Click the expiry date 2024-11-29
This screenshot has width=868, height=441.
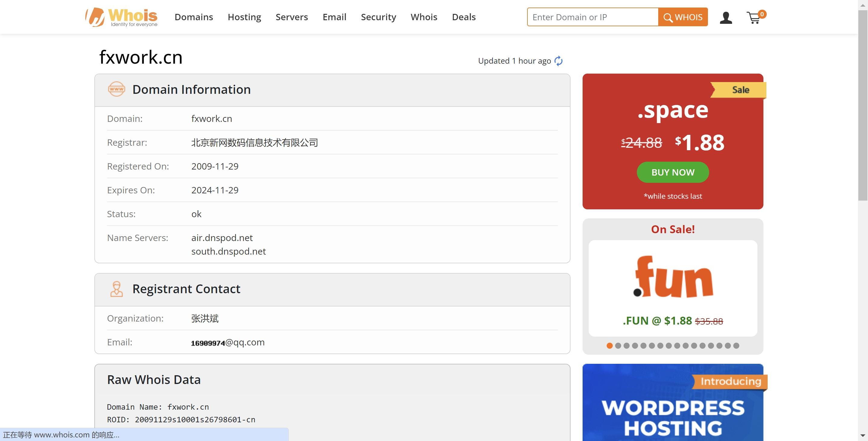click(x=215, y=190)
